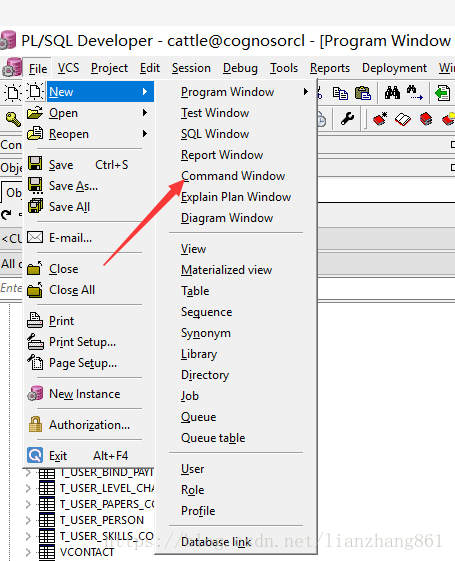Expand the T_USER_LEVEL_CHA tree node
The width and height of the screenshot is (455, 561).
coord(28,488)
